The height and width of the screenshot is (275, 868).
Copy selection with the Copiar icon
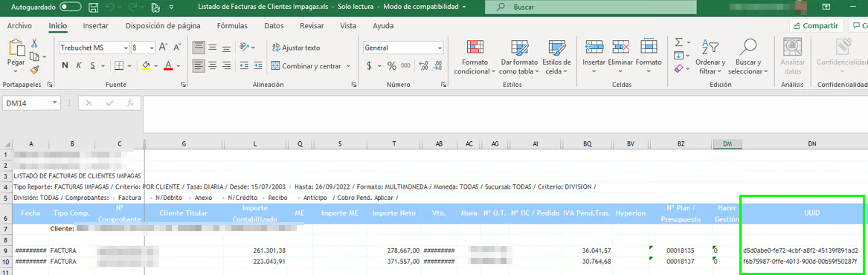(x=33, y=56)
